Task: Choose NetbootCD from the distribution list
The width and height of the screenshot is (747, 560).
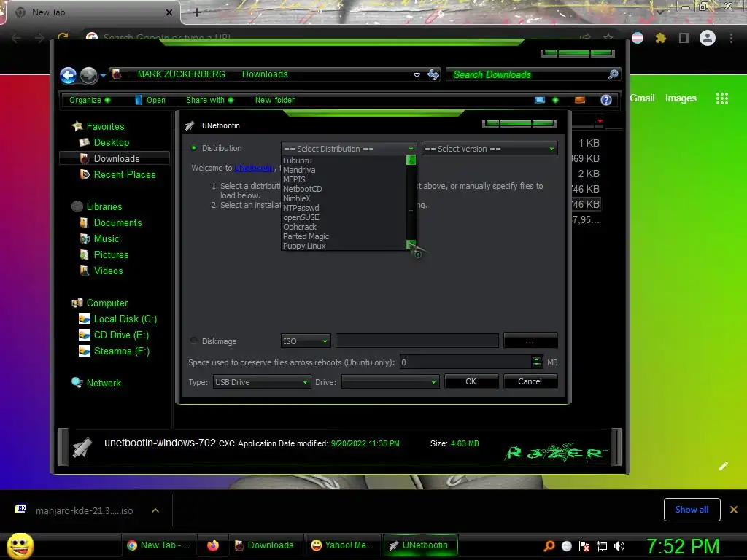Action: point(344,189)
